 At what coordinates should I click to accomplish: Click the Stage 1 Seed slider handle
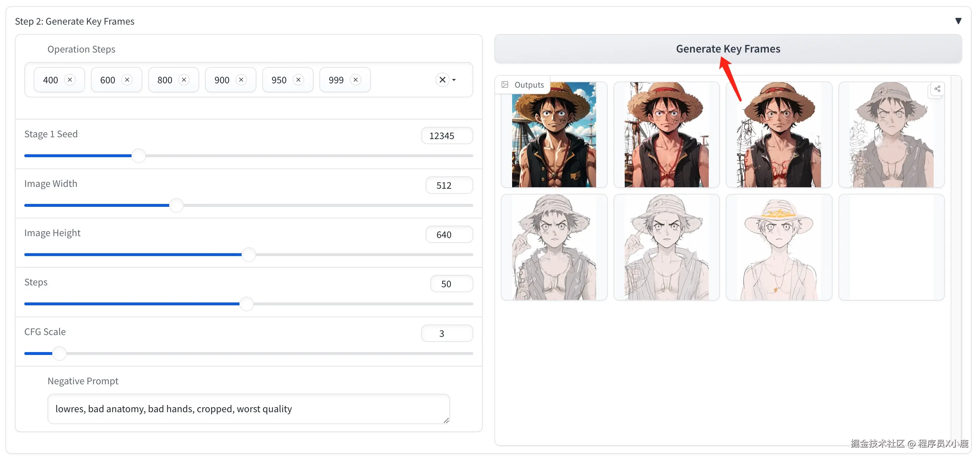pyautogui.click(x=138, y=156)
